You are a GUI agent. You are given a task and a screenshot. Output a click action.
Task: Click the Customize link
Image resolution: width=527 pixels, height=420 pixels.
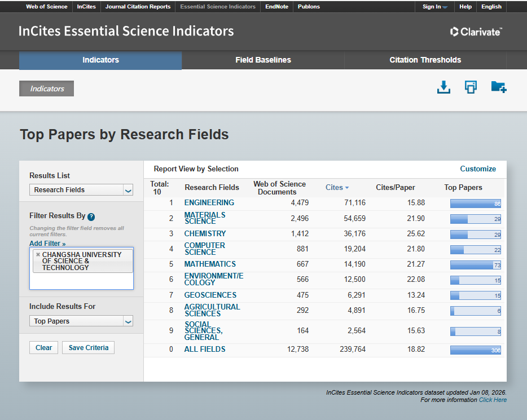(x=478, y=169)
